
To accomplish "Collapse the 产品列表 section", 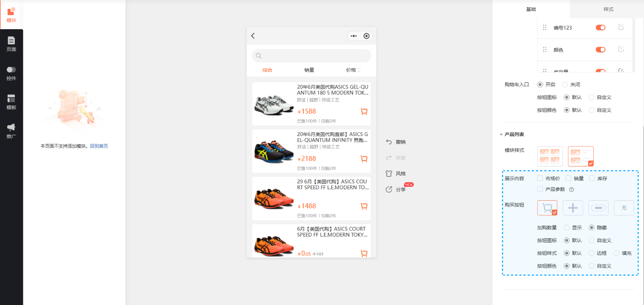I will 501,135.
